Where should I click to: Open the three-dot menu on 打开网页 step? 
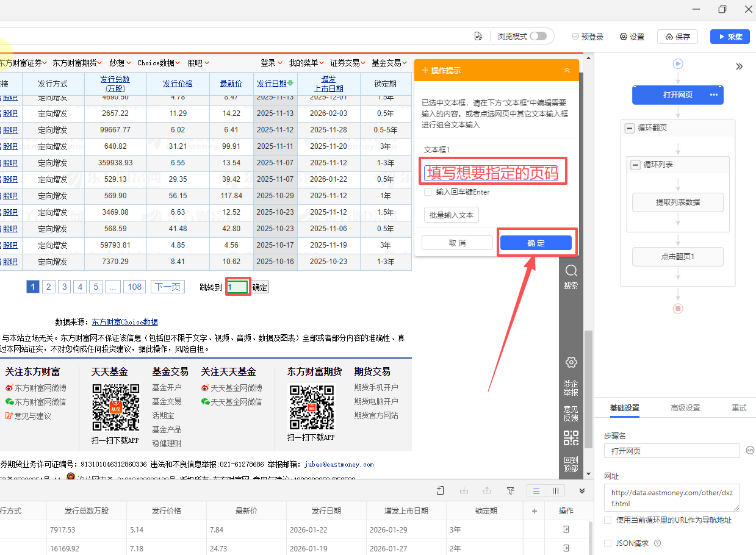(x=714, y=95)
